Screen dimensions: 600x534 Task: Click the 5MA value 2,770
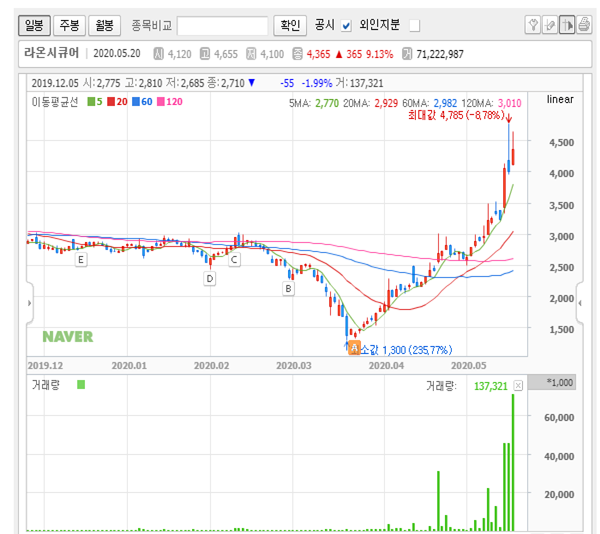(x=327, y=103)
